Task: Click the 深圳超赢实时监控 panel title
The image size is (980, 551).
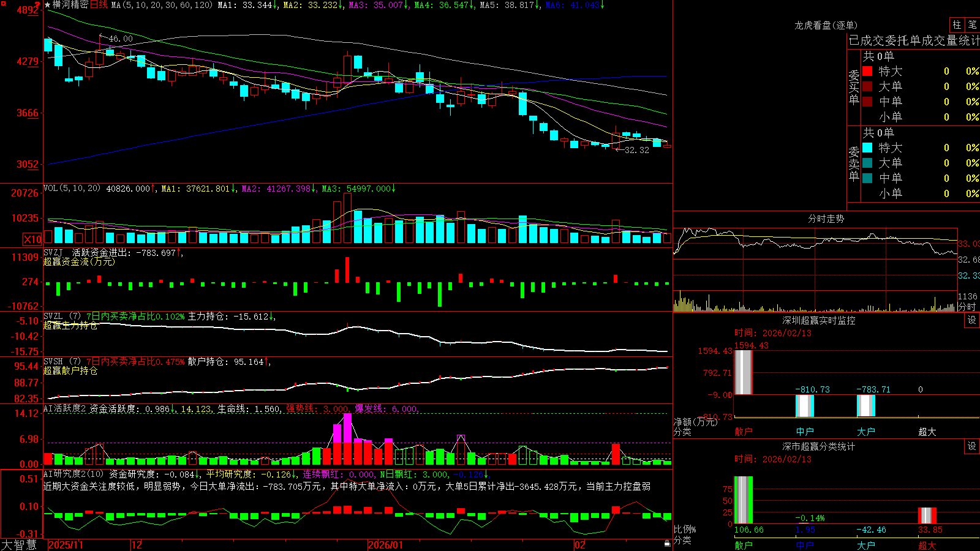Action: coord(818,320)
